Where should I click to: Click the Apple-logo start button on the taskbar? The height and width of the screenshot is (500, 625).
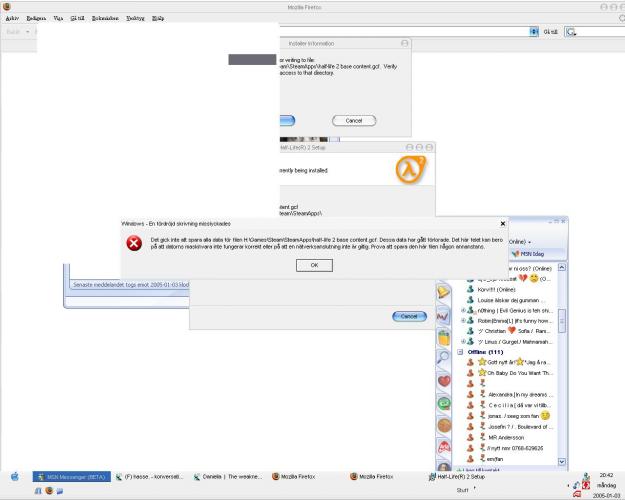[15, 476]
